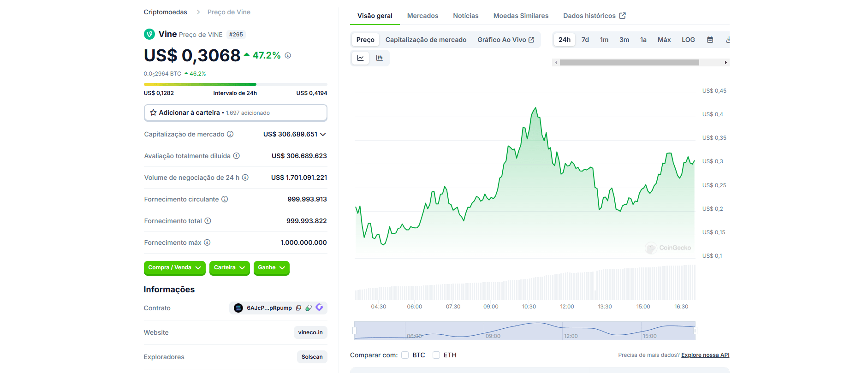Open the calendar date range picker
The height and width of the screenshot is (373, 868).
click(x=710, y=40)
